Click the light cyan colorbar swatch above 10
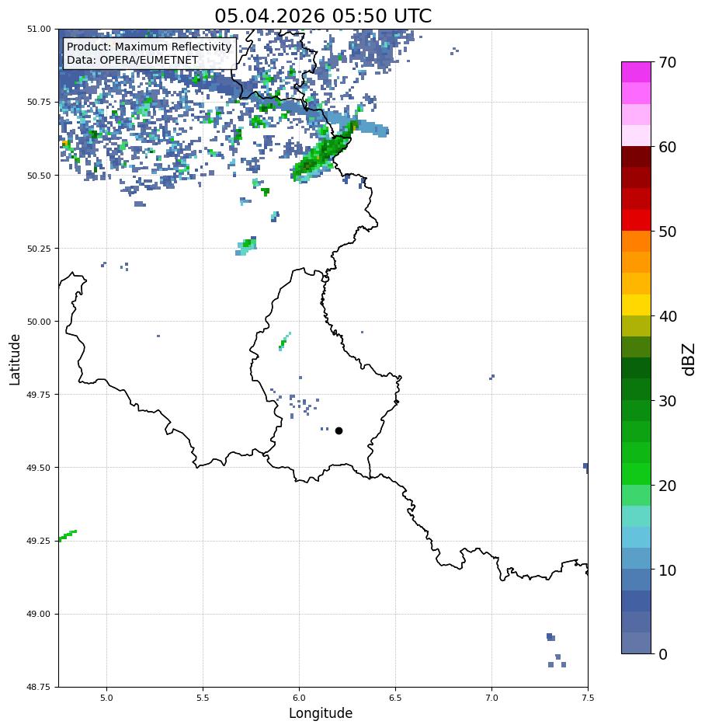The height and width of the screenshot is (728, 705). tap(637, 538)
